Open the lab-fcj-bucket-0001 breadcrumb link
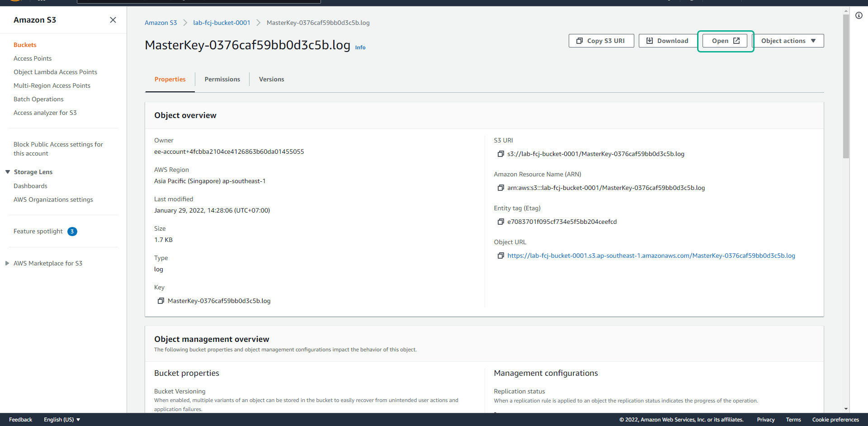This screenshot has height=426, width=868. [x=222, y=22]
